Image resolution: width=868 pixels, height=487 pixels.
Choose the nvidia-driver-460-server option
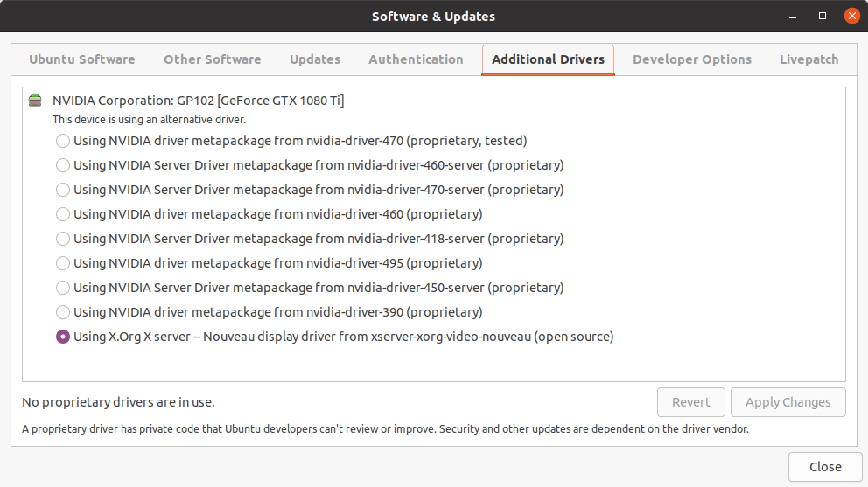tap(63, 165)
